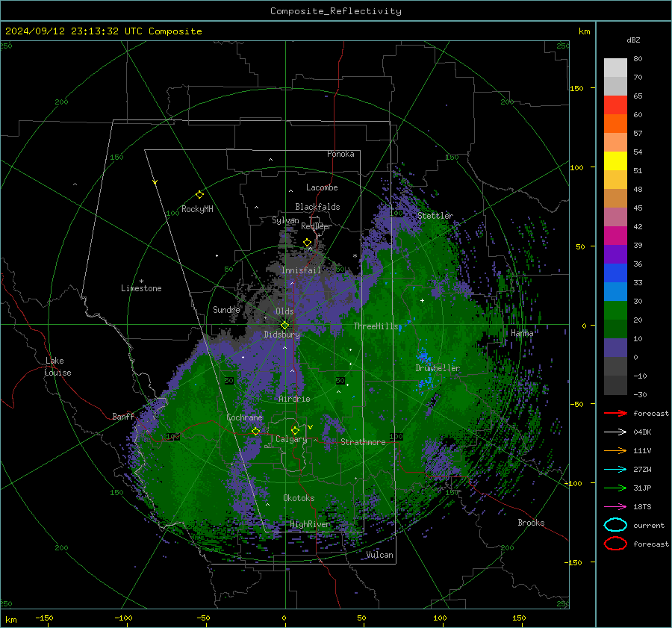Click the 2024/09/12 23:13:32 UTC timestamp
This screenshot has height=628, width=672.
pos(69,31)
